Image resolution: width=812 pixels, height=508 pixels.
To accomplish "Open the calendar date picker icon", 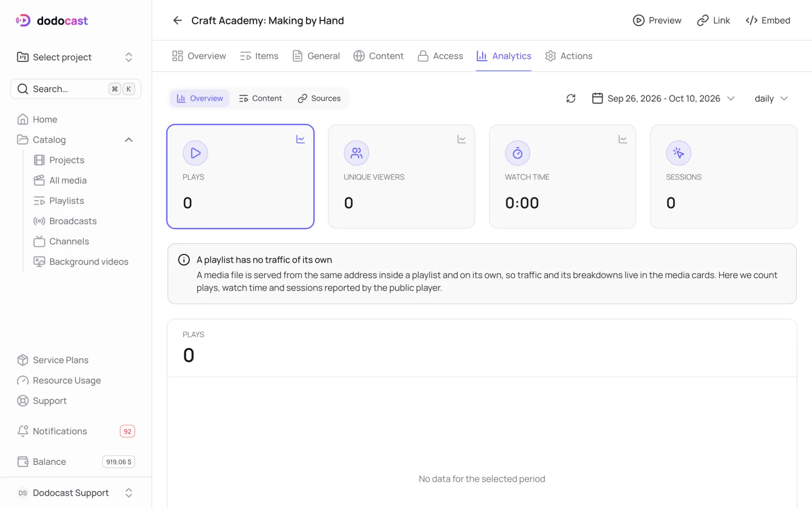I will point(597,99).
